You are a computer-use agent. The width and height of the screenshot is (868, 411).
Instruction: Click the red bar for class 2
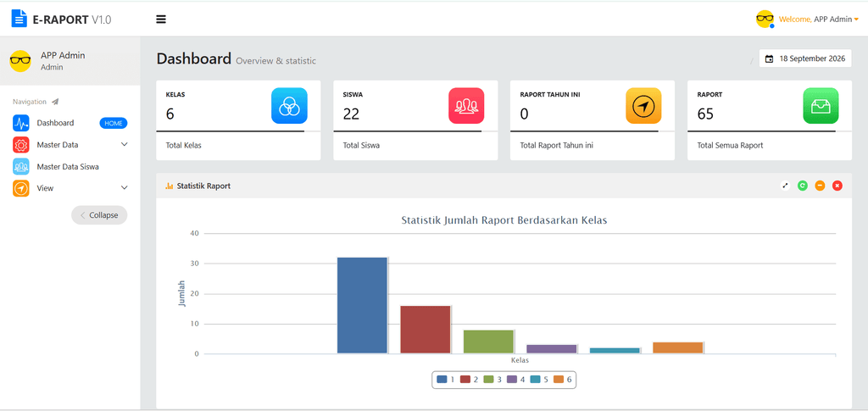point(426,330)
